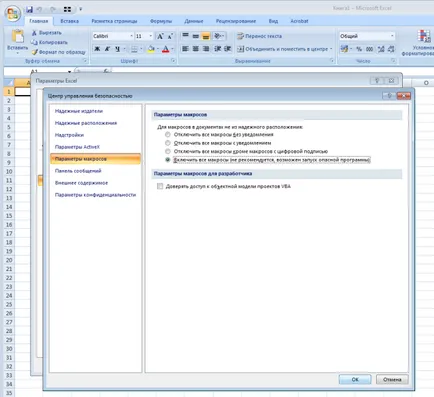
Task: Apply the red font color A
Action: [166, 49]
